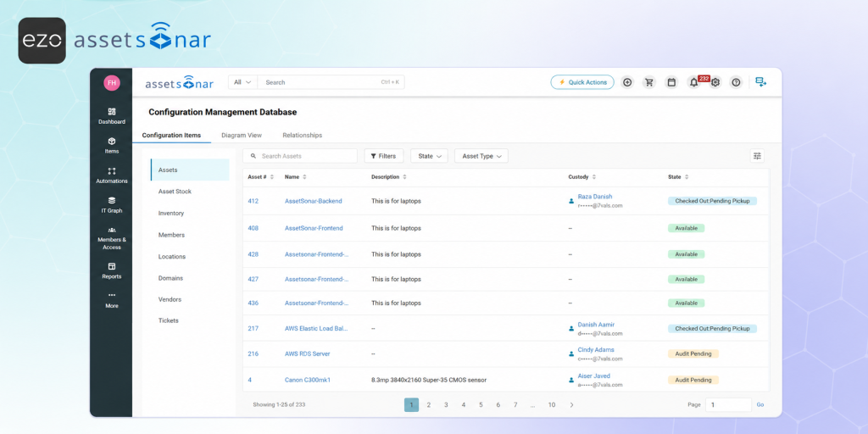Sort by State column arrows
Image resolution: width=868 pixels, height=434 pixels.
click(687, 177)
